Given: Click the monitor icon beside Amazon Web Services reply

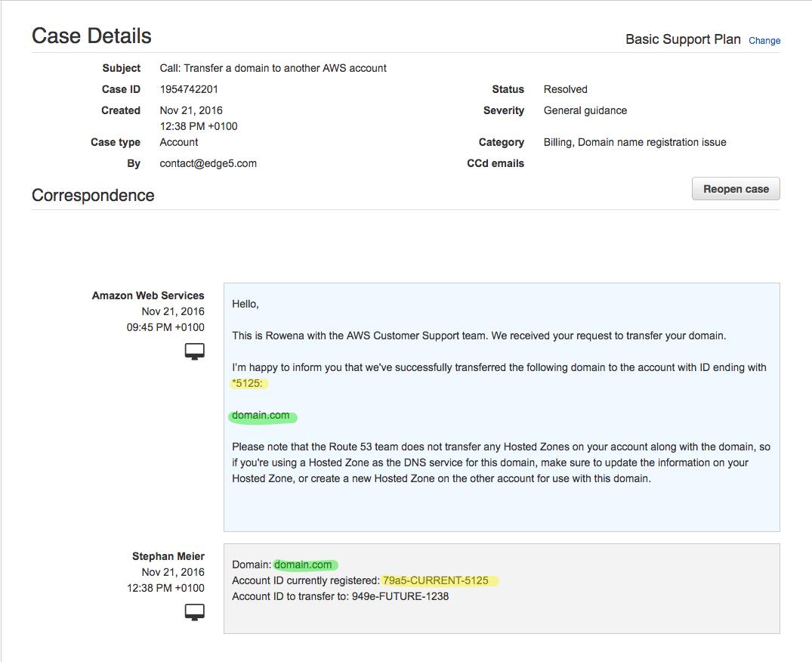Looking at the screenshot, I should click(194, 351).
